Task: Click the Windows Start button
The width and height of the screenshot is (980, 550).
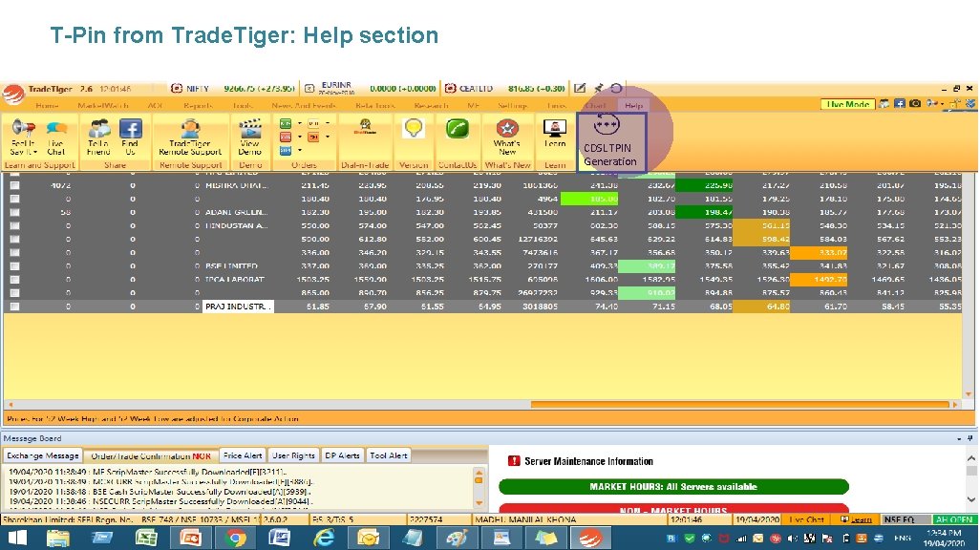Action: 17,538
